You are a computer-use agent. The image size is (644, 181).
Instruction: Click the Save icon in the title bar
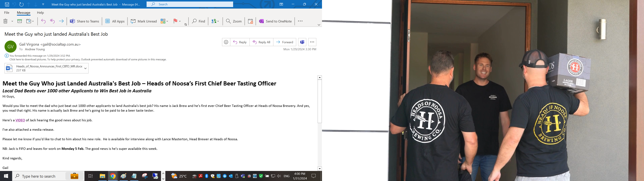coord(7,4)
